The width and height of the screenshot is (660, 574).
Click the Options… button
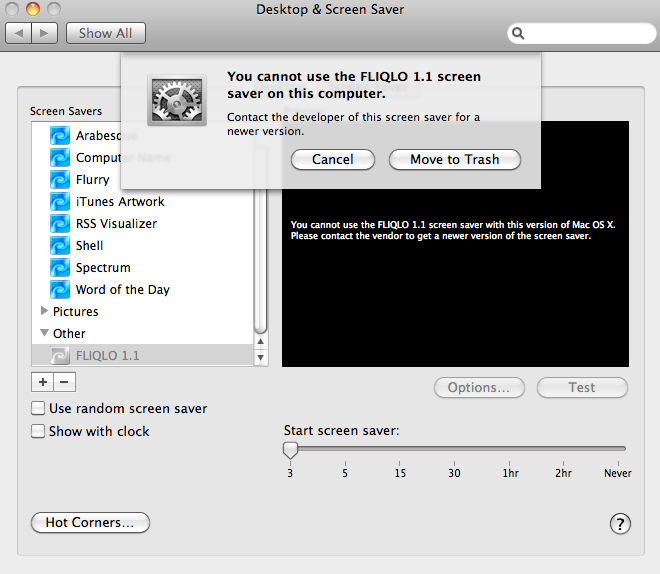(479, 387)
